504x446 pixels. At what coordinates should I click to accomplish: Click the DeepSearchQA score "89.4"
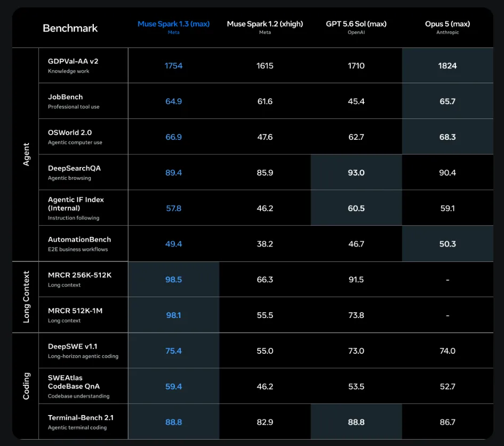[x=173, y=173]
